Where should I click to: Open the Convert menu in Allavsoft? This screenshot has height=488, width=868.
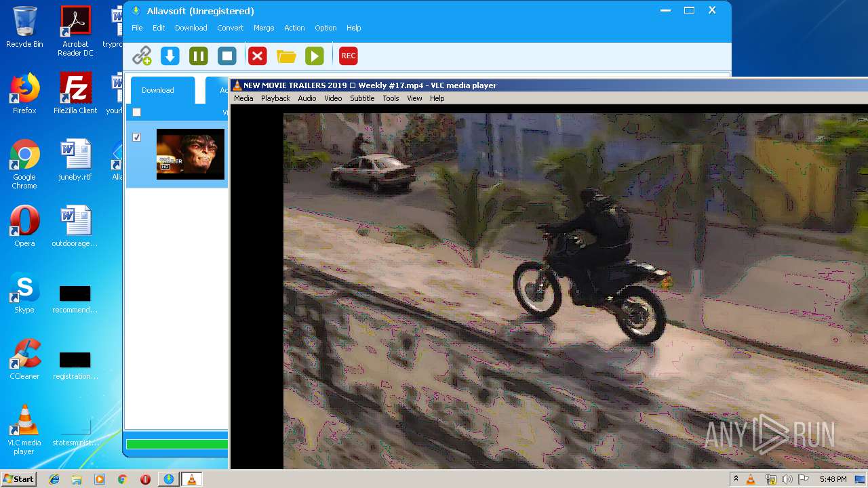(x=231, y=28)
